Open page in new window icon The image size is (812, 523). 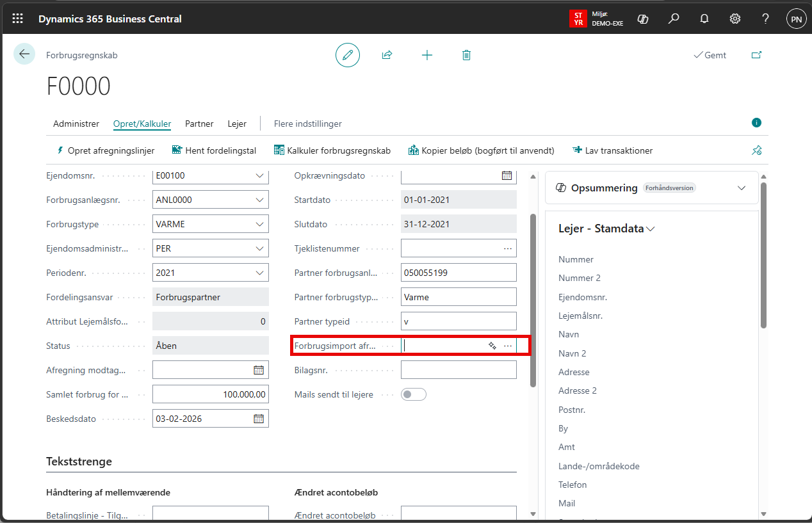(756, 55)
